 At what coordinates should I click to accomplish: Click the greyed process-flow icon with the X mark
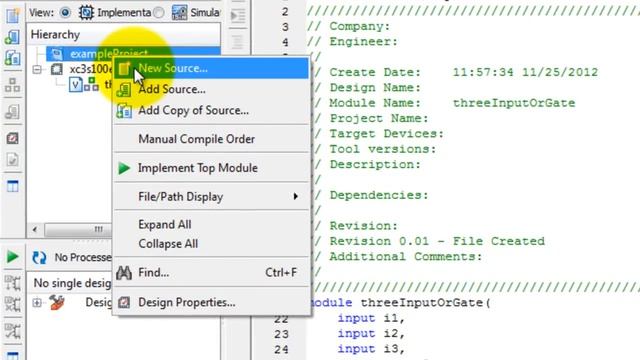click(x=12, y=305)
